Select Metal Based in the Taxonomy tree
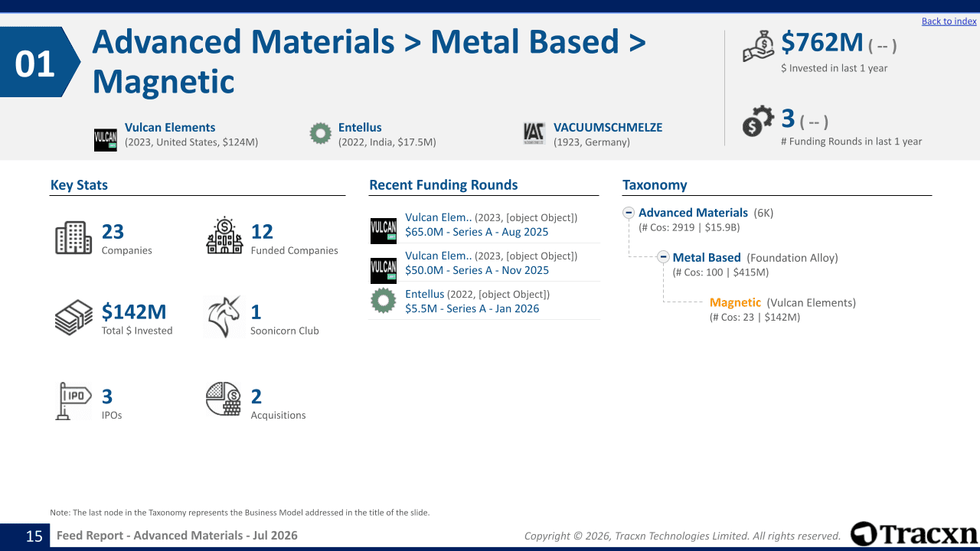This screenshot has height=551, width=980. 707,258
